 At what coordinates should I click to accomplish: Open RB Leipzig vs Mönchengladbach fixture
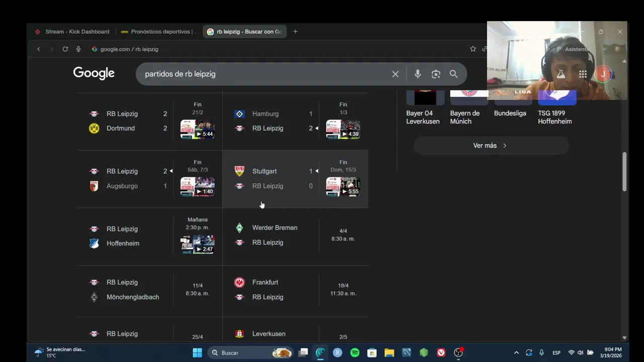[x=149, y=291]
